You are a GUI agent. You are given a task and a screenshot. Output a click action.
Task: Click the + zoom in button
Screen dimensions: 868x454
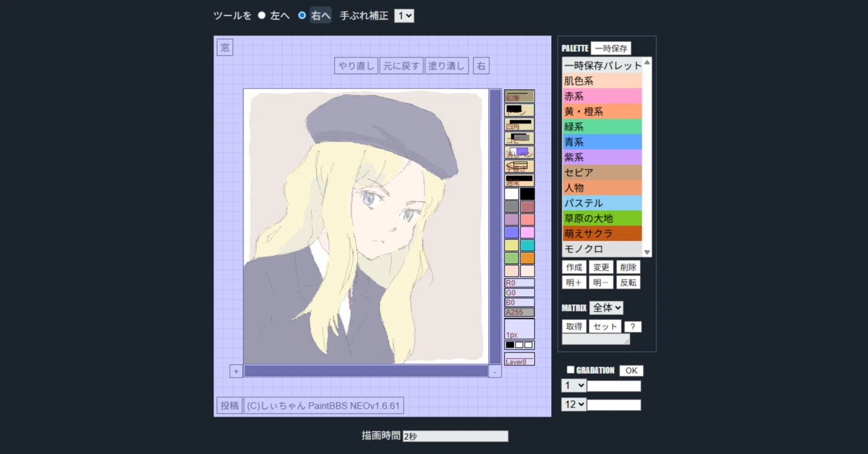(x=236, y=371)
